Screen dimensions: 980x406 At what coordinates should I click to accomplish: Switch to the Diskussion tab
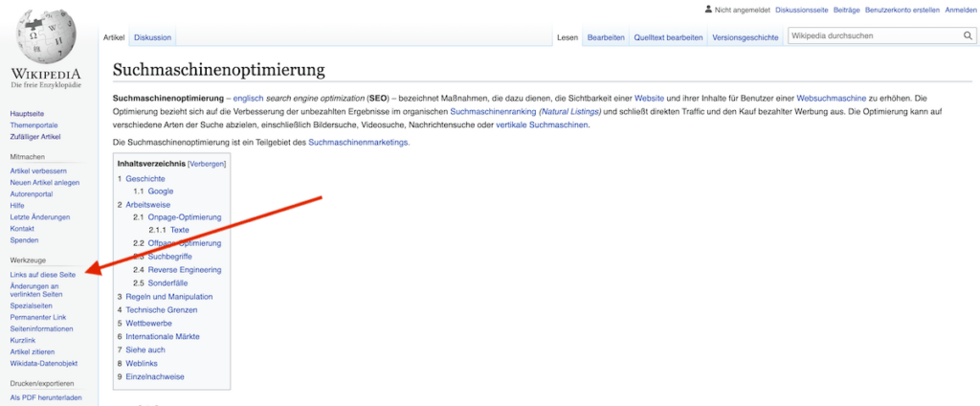[152, 37]
